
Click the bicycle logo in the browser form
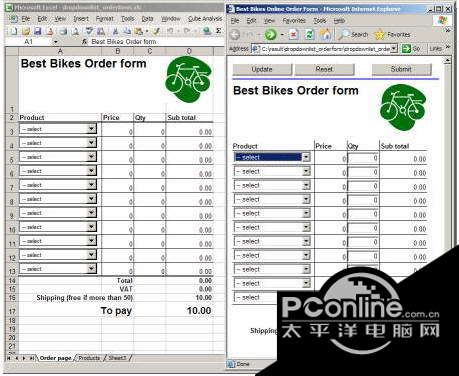403,107
